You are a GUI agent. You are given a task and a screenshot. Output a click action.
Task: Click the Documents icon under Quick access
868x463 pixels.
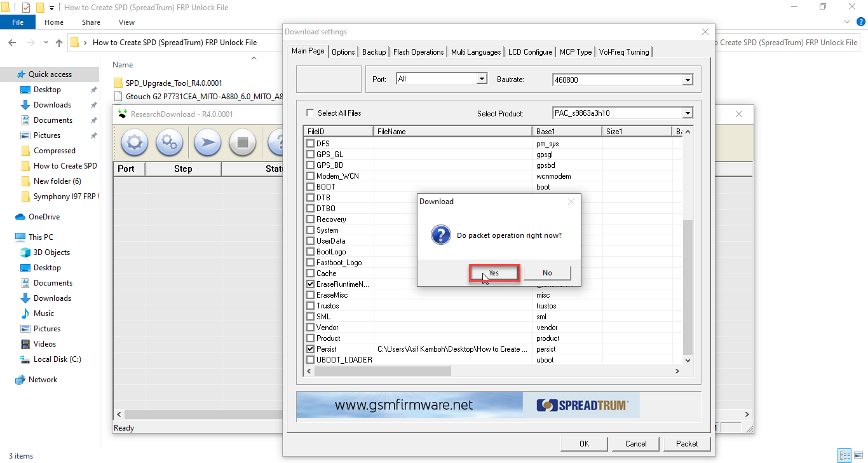(x=25, y=120)
